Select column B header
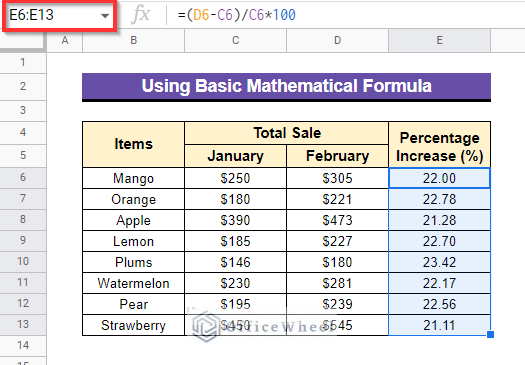The image size is (525, 365). (x=133, y=41)
